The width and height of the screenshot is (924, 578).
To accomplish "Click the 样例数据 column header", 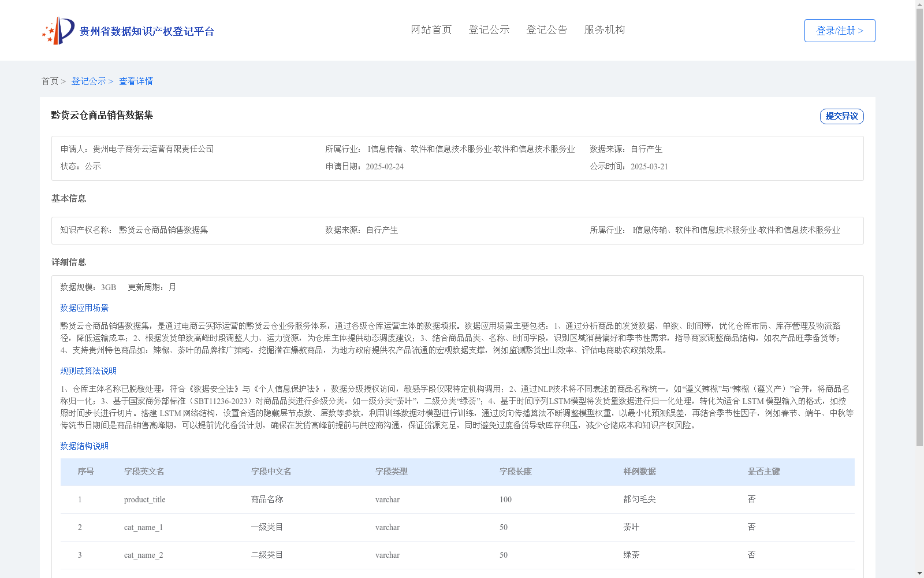I will tap(640, 472).
